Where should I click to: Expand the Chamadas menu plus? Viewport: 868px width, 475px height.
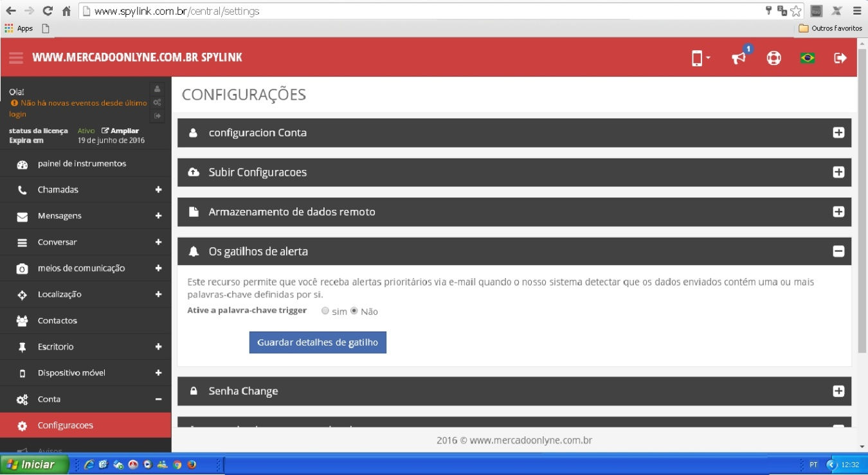point(158,190)
